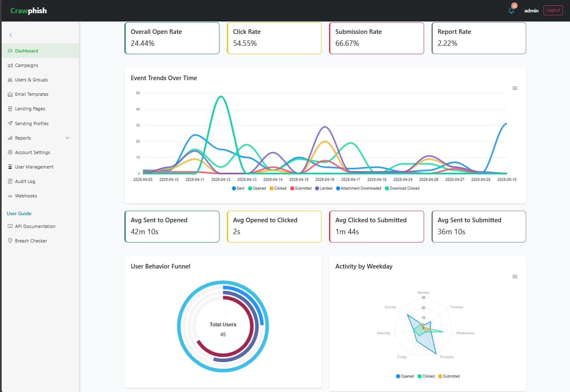Open Campaigns via the megaphone icon

[10, 65]
